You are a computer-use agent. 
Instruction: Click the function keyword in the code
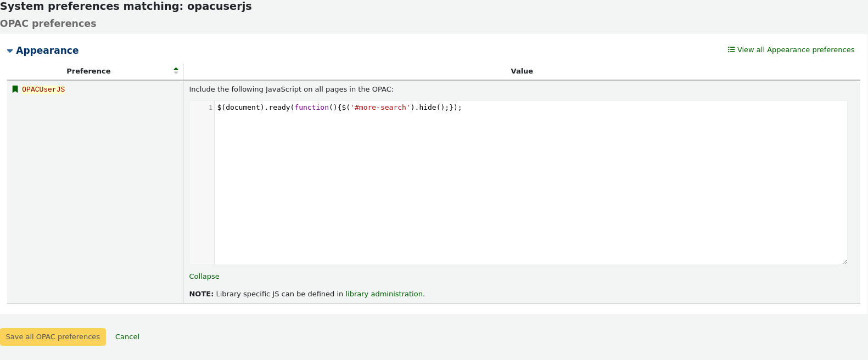pos(311,108)
